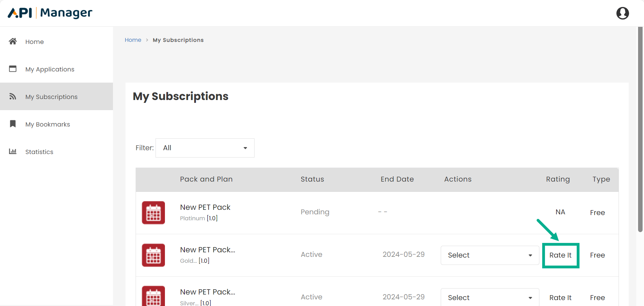Click the New PET Pack Platinum name

tap(205, 207)
